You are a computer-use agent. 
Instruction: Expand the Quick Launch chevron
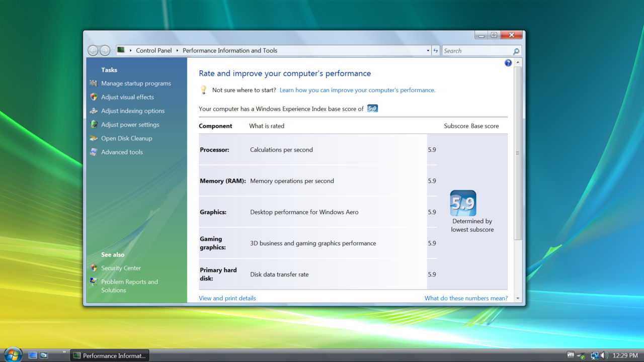pos(64,352)
